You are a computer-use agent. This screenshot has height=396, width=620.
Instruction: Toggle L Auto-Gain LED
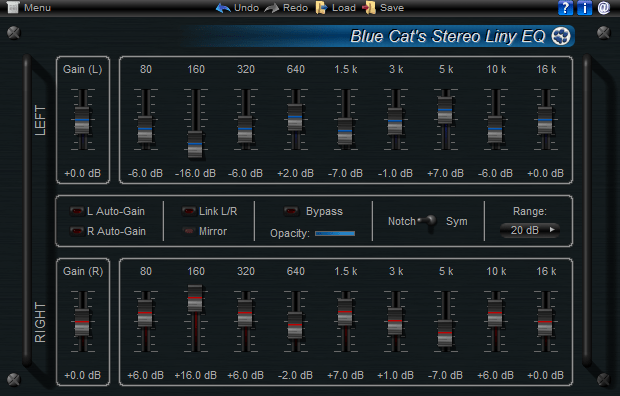[x=76, y=211]
